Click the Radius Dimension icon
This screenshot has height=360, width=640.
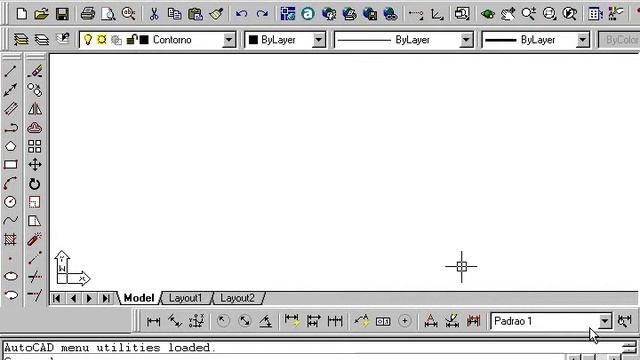[223, 321]
